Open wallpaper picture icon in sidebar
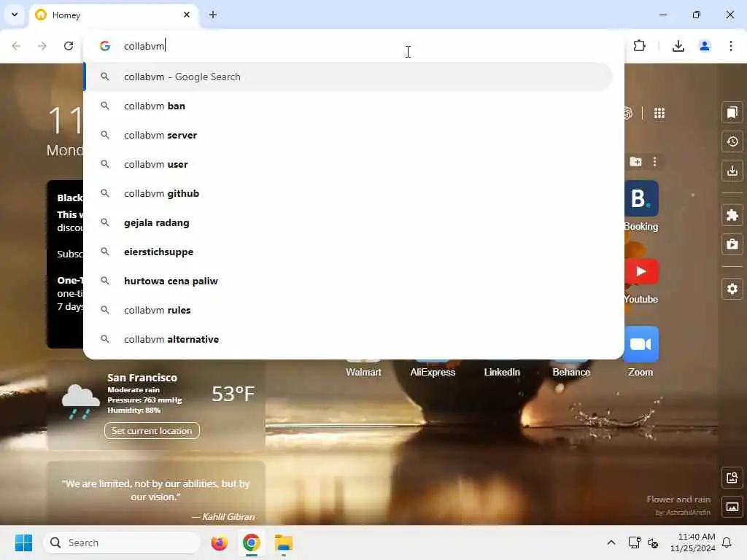747x560 pixels. tap(732, 507)
